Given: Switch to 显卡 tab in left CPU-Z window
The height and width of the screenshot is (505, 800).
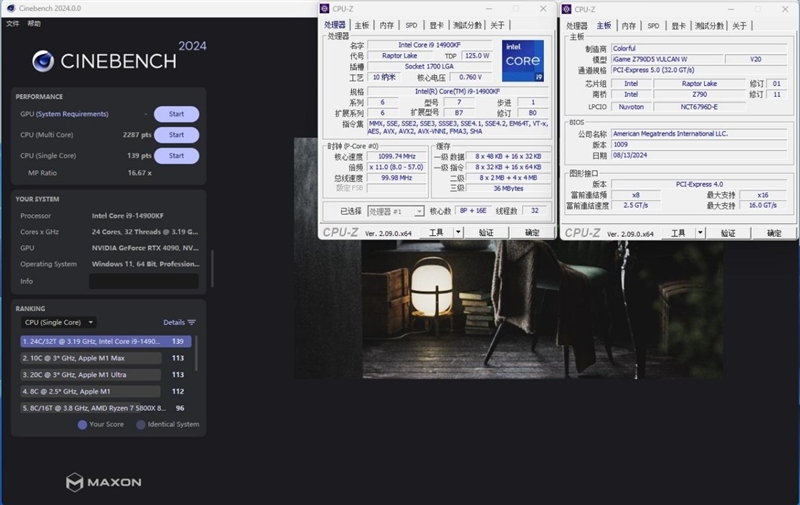Looking at the screenshot, I should point(436,25).
